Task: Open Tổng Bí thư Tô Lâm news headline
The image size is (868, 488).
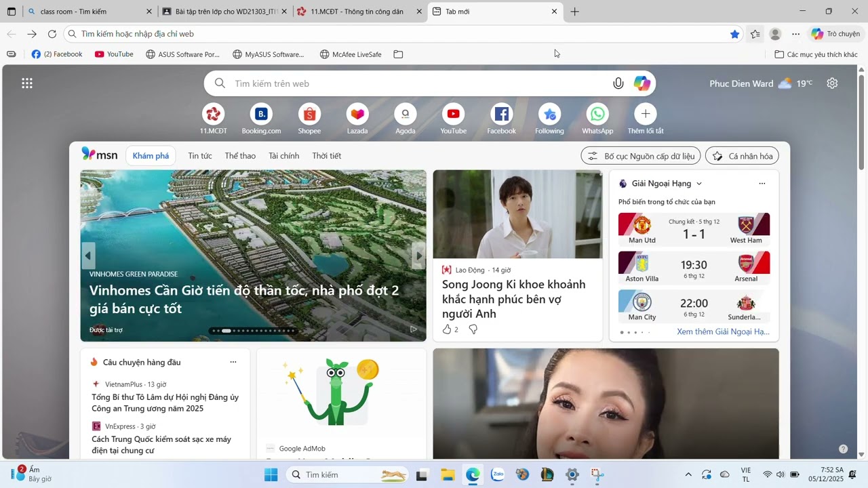Action: [165, 403]
